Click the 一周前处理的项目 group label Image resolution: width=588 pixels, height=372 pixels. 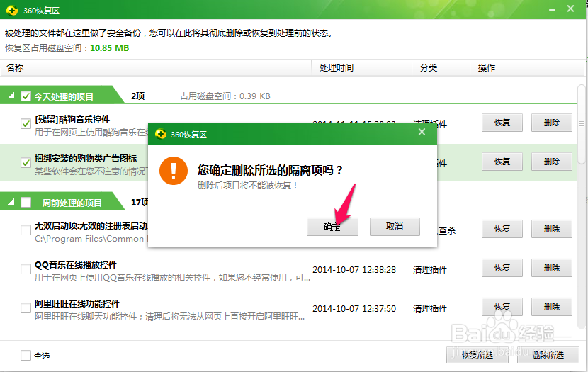[x=68, y=203]
